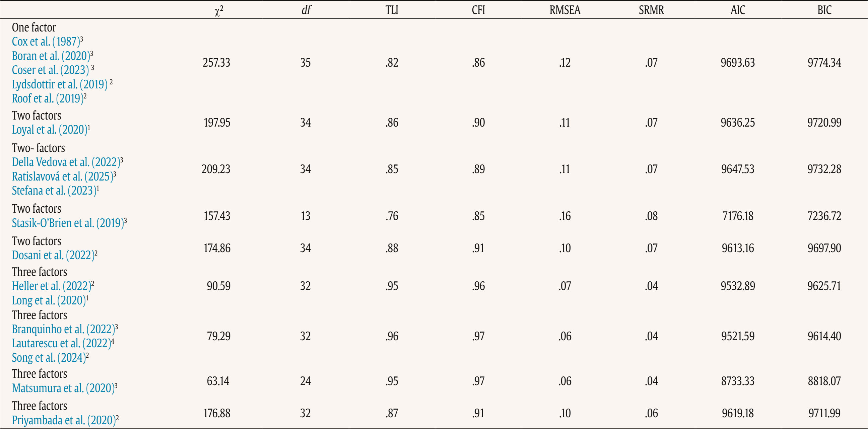
Task: Click the RMSEA column header
Action: coord(565,10)
